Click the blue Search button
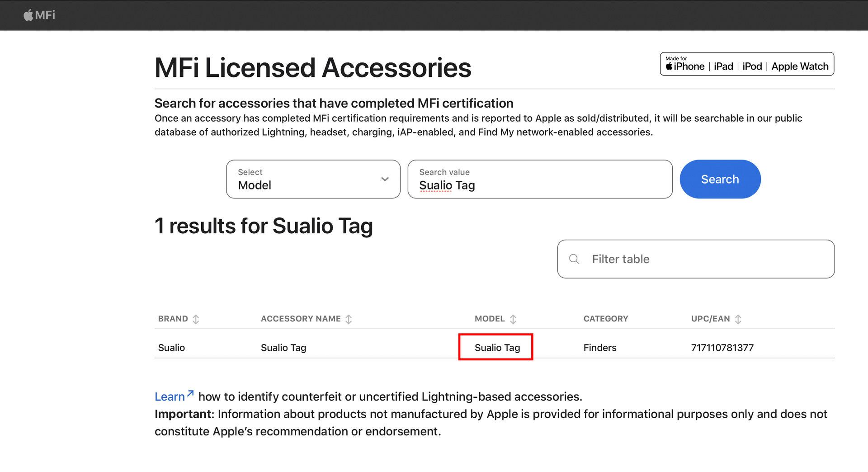 720,179
